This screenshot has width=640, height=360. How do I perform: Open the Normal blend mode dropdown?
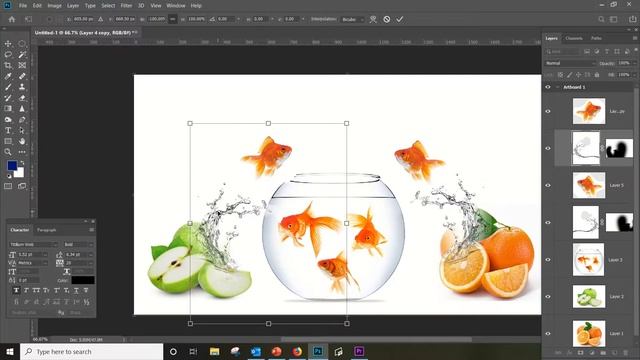click(570, 63)
